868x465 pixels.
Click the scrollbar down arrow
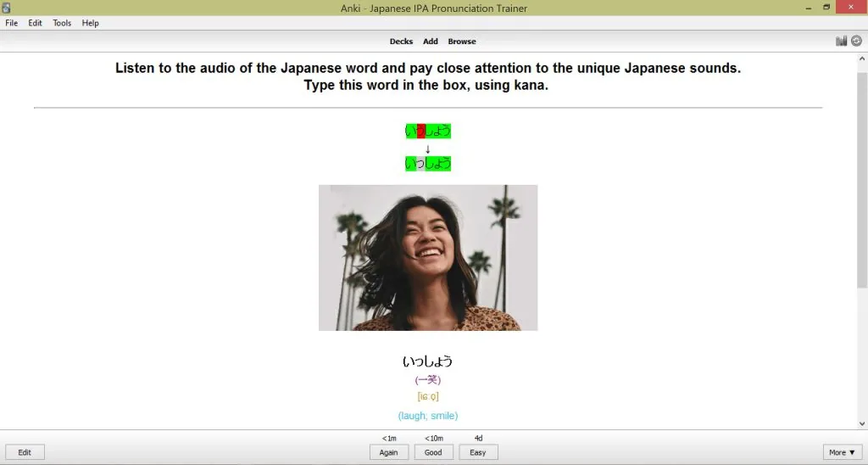(x=862, y=423)
